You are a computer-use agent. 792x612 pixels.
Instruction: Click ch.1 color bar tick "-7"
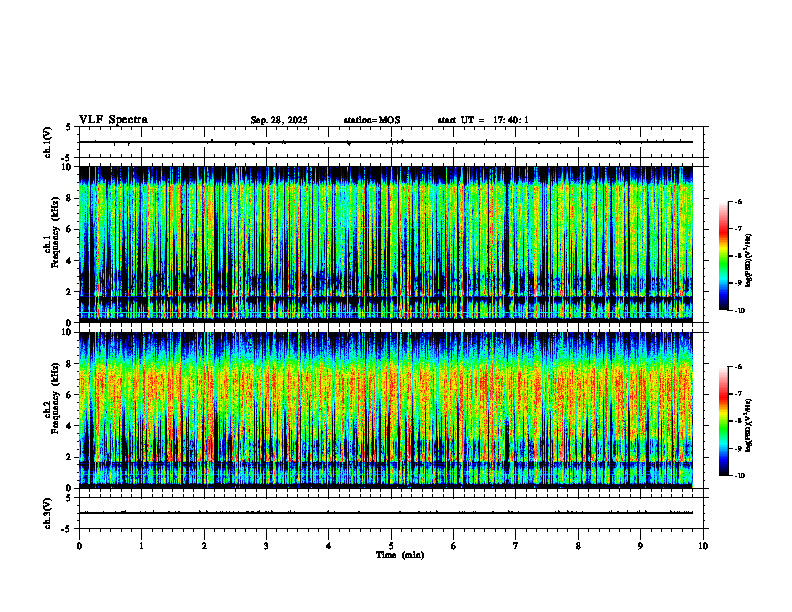[x=738, y=229]
